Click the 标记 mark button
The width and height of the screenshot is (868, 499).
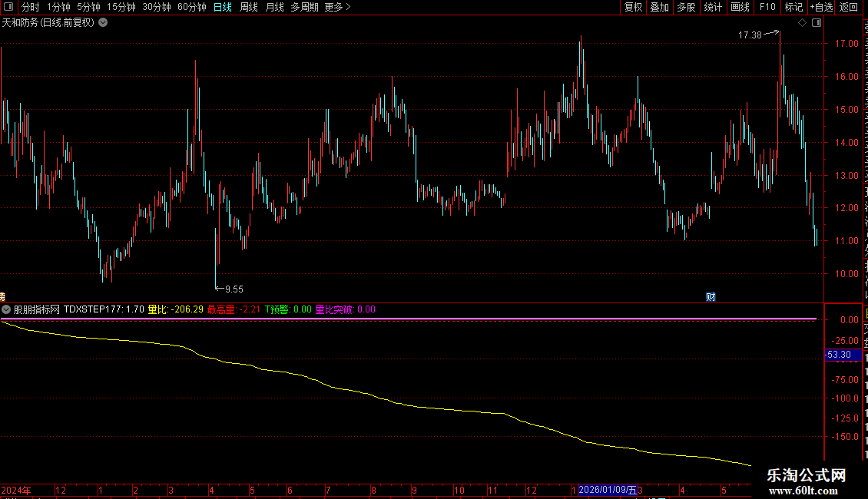793,7
